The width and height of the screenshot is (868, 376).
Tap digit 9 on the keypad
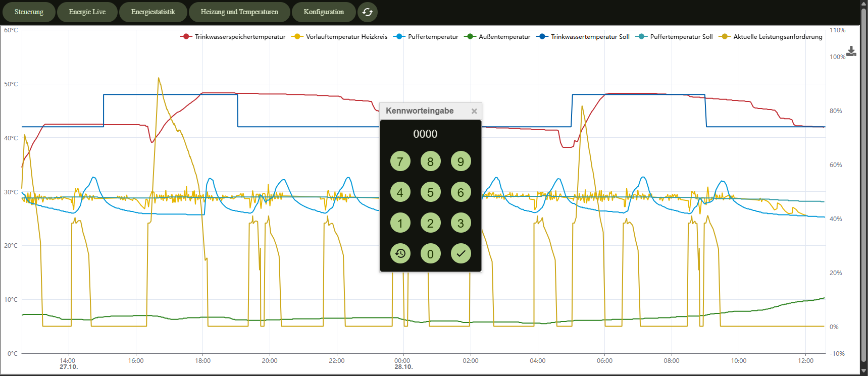[461, 162]
